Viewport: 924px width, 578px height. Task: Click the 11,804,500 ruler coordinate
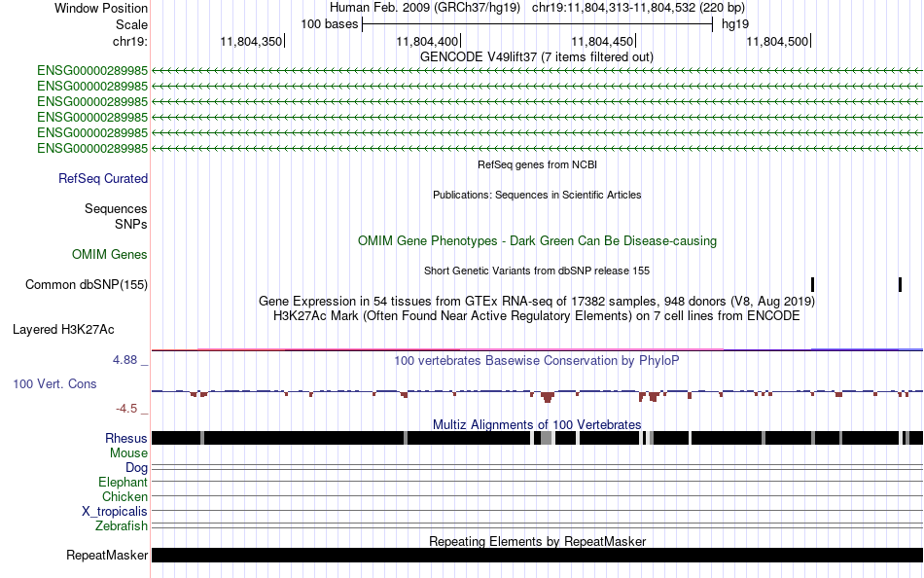(777, 41)
